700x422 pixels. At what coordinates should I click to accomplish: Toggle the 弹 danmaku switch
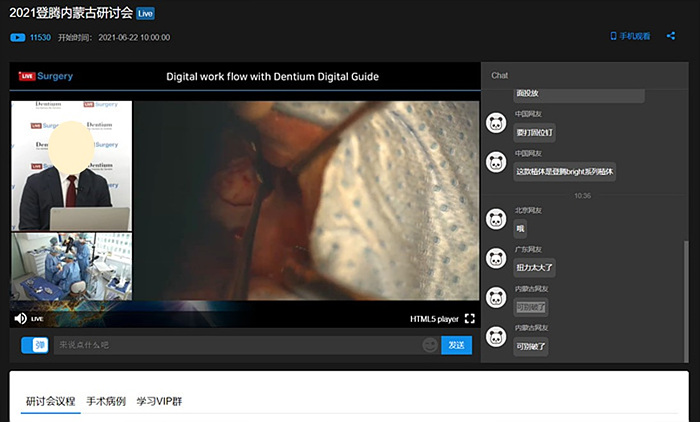(35, 345)
